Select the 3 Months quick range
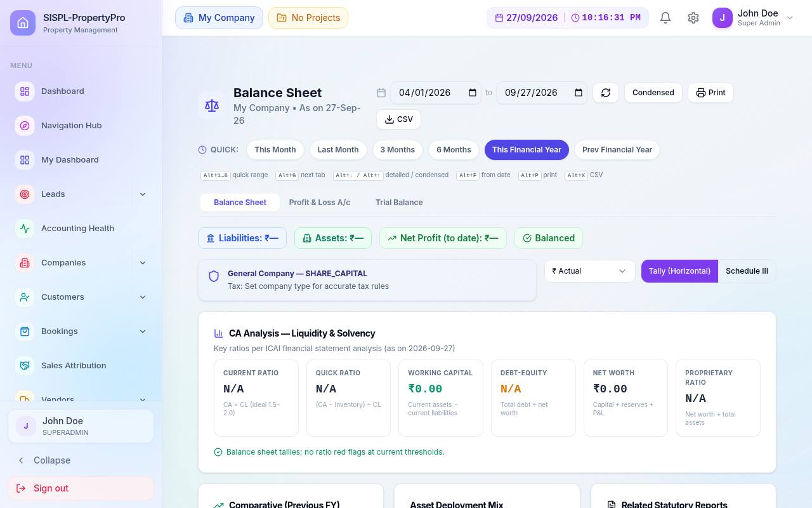812x508 pixels. click(398, 150)
